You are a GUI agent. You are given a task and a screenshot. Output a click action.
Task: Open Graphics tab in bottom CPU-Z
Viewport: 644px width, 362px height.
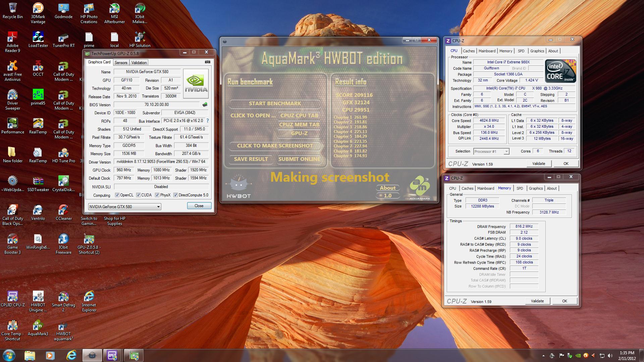536,188
